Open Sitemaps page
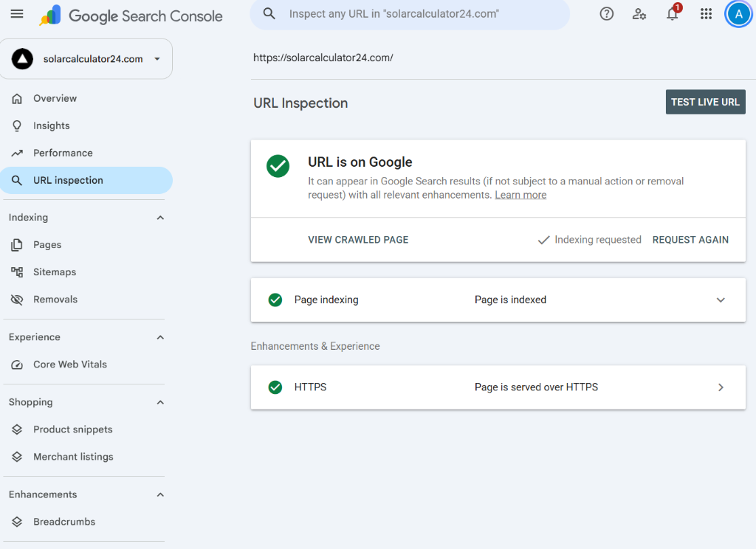Viewport: 756px width, 549px height. [55, 272]
